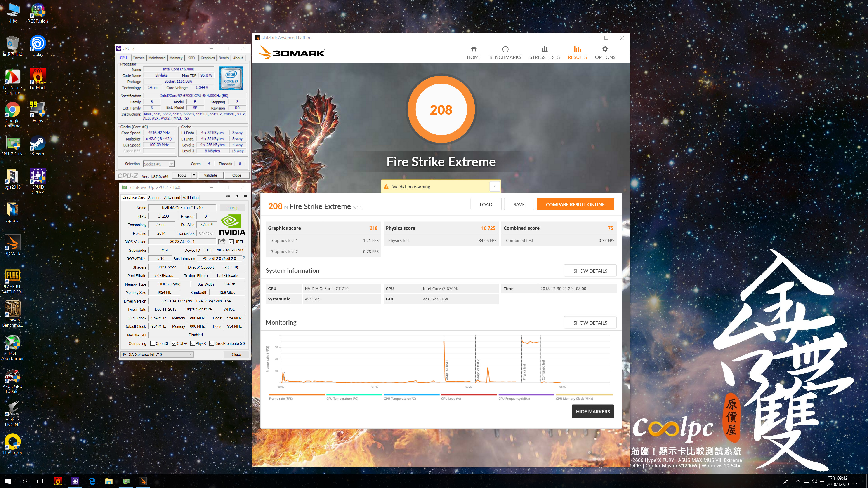Image resolution: width=868 pixels, height=488 pixels.
Task: Open the 3DMark desktop shortcut
Action: pos(12,245)
